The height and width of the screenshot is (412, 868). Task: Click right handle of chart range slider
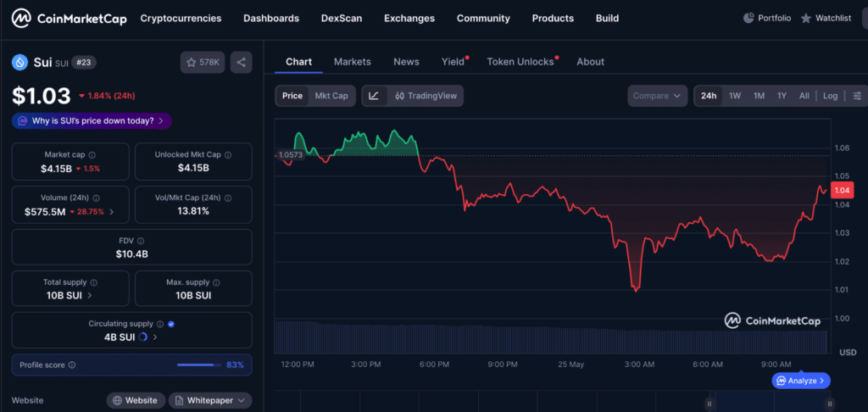pos(829,404)
